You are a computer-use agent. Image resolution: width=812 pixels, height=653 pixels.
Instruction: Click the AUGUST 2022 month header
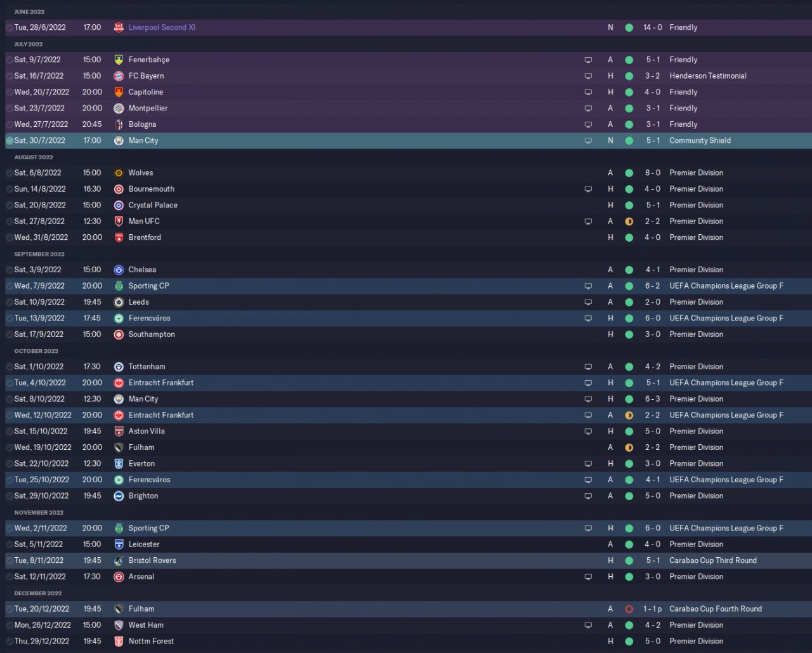point(34,157)
